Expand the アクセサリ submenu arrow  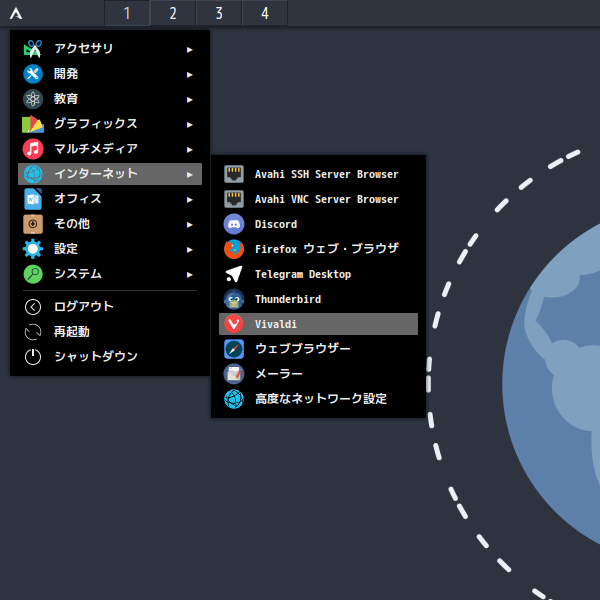click(x=190, y=49)
